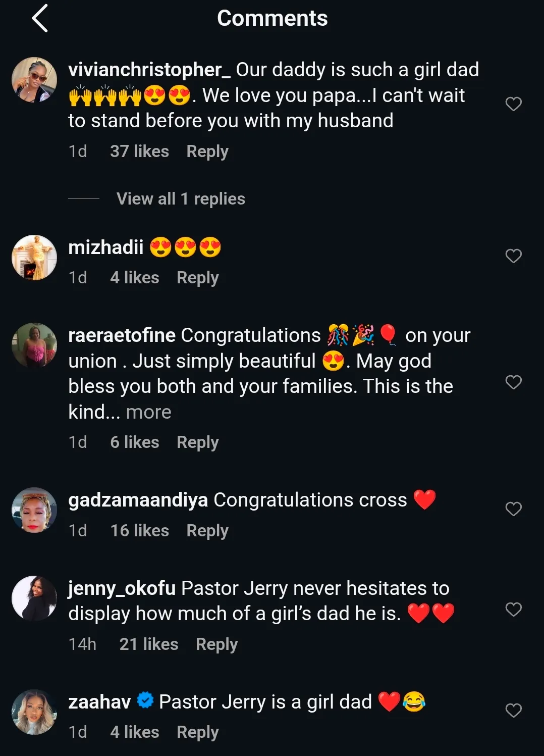Open zaahav's verified badge
Screen dimensions: 544x756
point(145,701)
